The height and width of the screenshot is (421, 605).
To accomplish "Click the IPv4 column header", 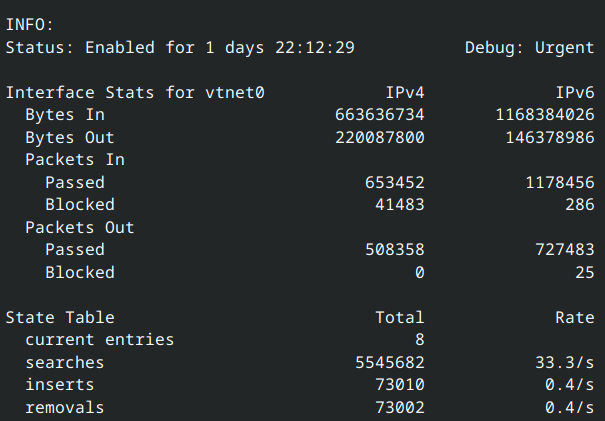I will pyautogui.click(x=404, y=93).
